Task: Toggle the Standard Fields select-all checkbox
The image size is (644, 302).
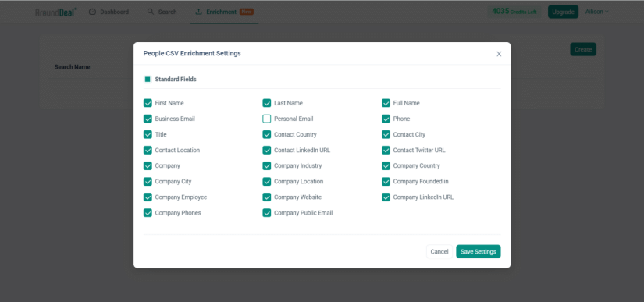Action: (148, 79)
